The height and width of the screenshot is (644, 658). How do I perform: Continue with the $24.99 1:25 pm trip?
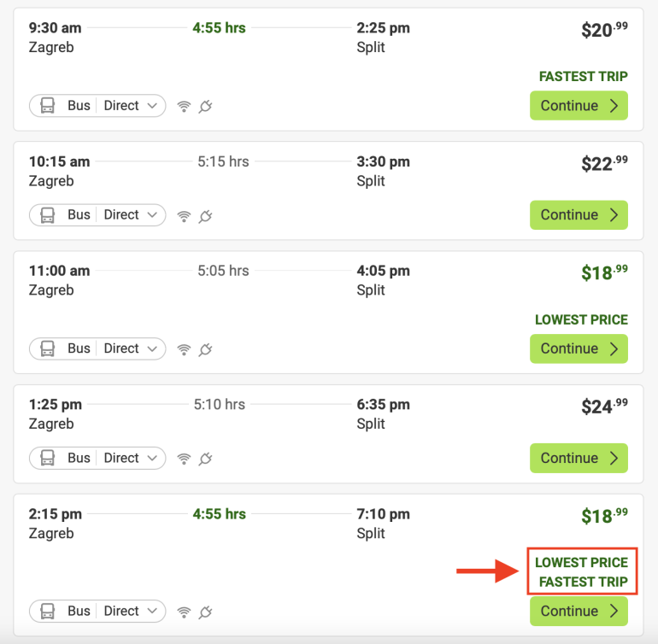coord(579,458)
